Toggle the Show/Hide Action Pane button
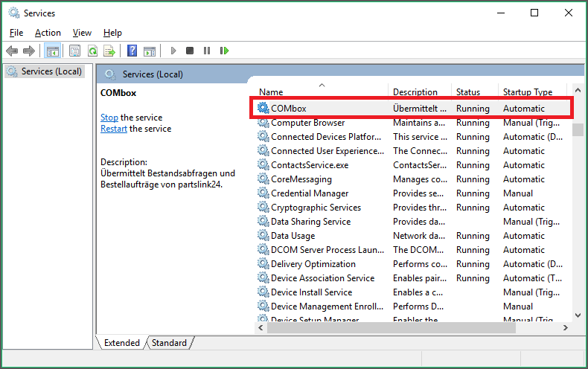The image size is (588, 369). 150,51
